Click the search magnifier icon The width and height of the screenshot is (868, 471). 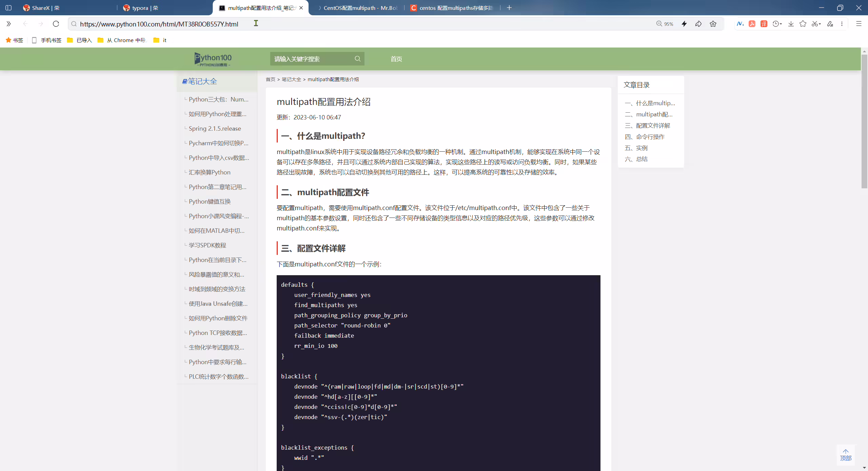358,59
